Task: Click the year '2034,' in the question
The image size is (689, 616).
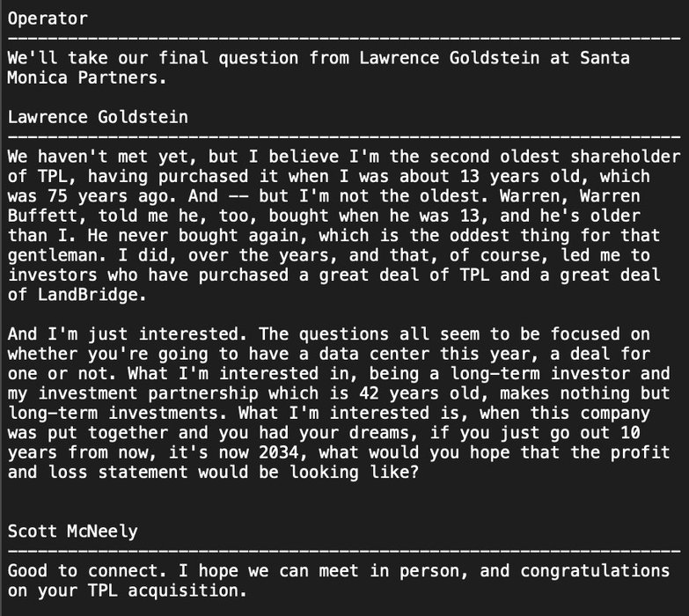Action: [x=283, y=452]
